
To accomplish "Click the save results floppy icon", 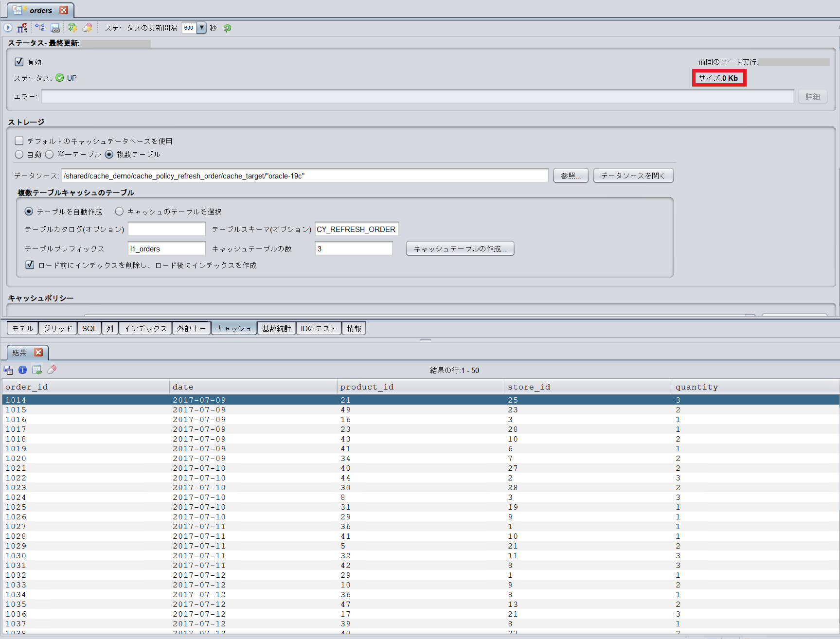I will (x=8, y=370).
